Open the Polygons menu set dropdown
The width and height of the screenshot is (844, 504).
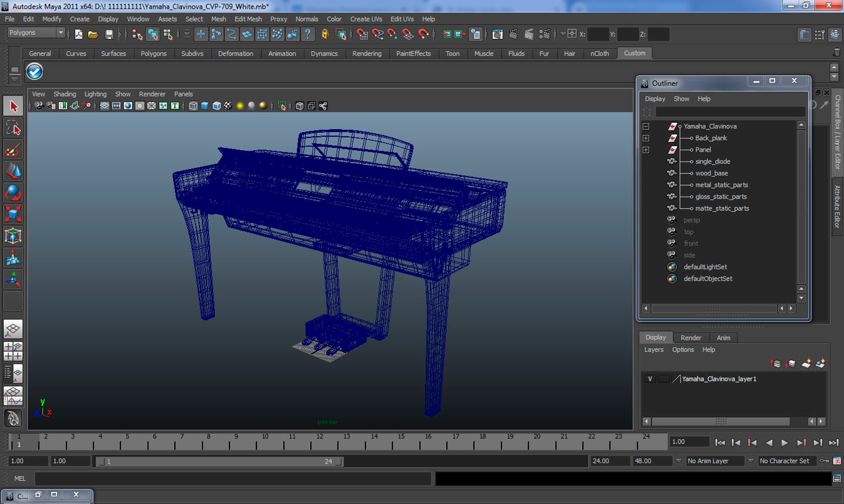click(36, 33)
